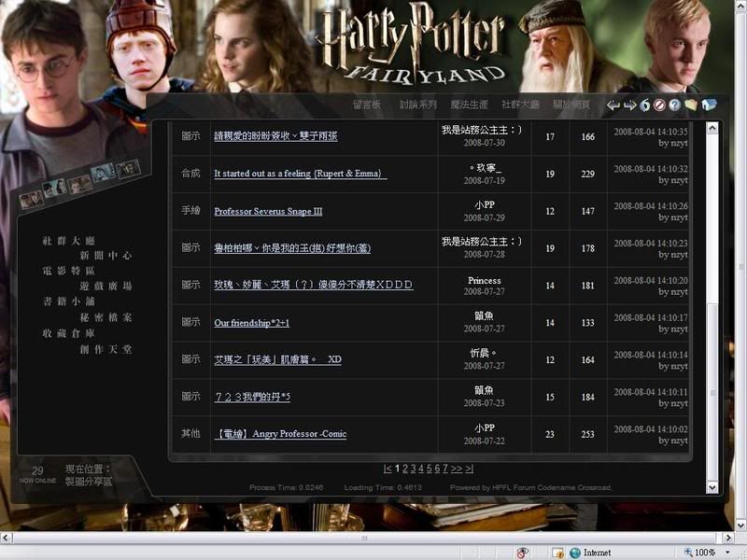This screenshot has height=560, width=747.
Task: Click the forward arrow icon in forum toolbar
Action: [x=629, y=105]
